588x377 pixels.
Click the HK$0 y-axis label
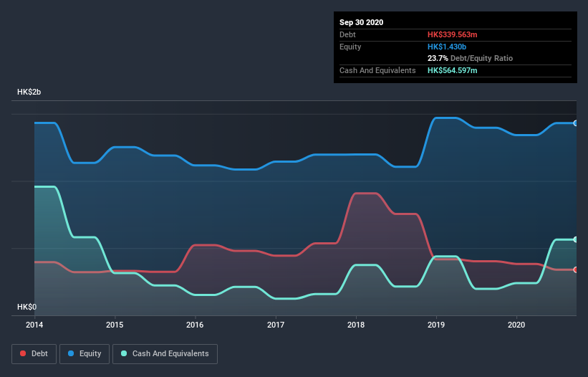point(27,307)
